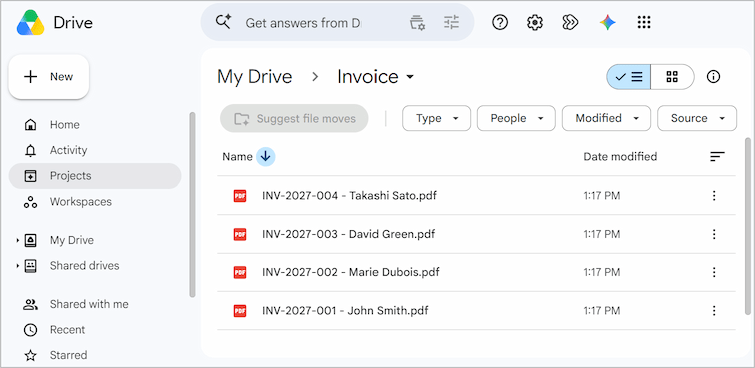
Task: Click the file list vertical scrollbar
Action: click(x=748, y=225)
